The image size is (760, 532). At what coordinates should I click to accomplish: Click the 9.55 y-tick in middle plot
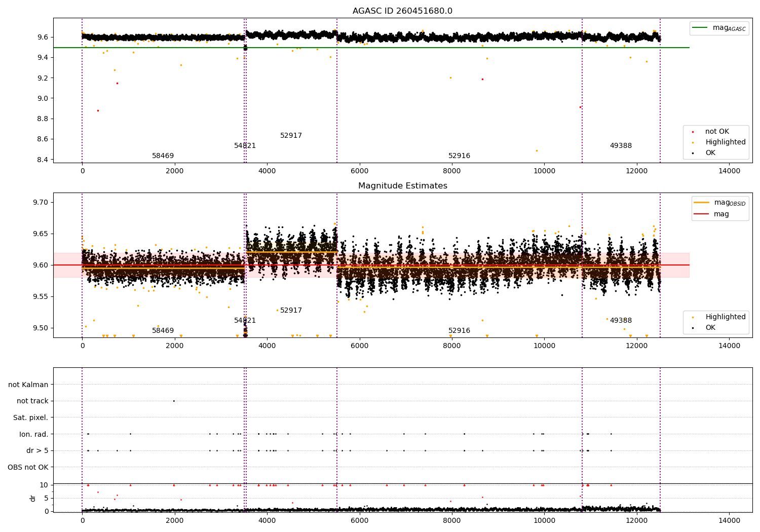[40, 297]
